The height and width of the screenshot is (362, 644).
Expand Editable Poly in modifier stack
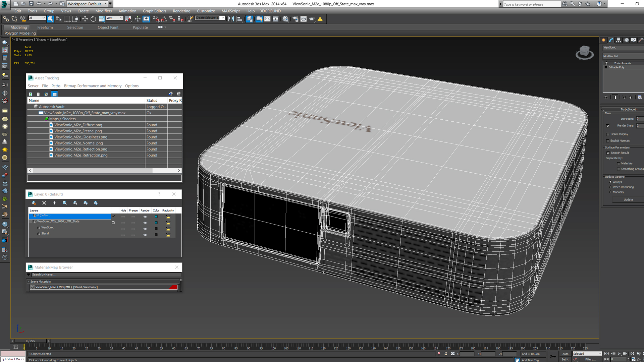coord(606,67)
